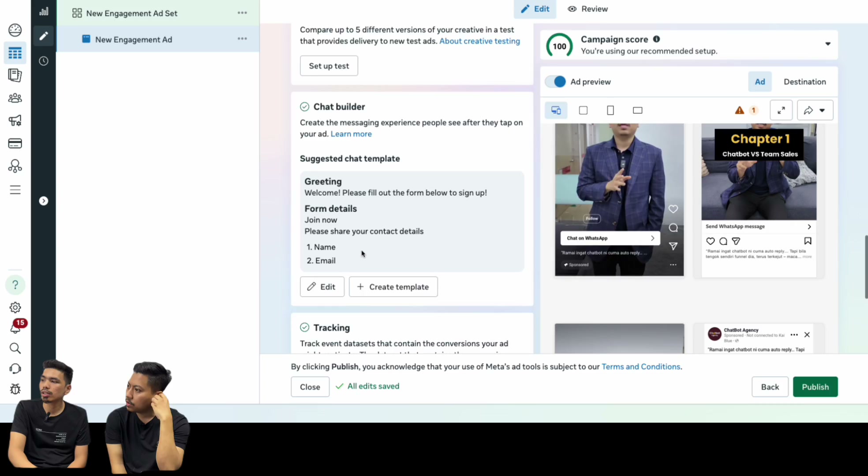
Task: Open the share preview dropdown
Action: click(815, 110)
